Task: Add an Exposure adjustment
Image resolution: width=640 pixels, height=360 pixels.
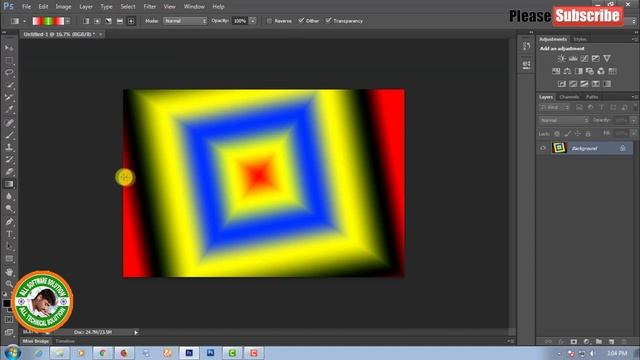Action: pyautogui.click(x=596, y=59)
